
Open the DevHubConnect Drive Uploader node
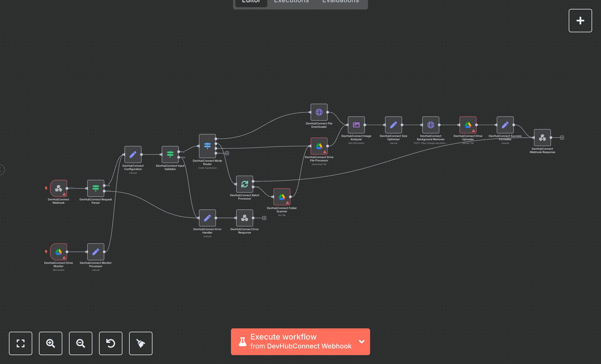tap(468, 125)
